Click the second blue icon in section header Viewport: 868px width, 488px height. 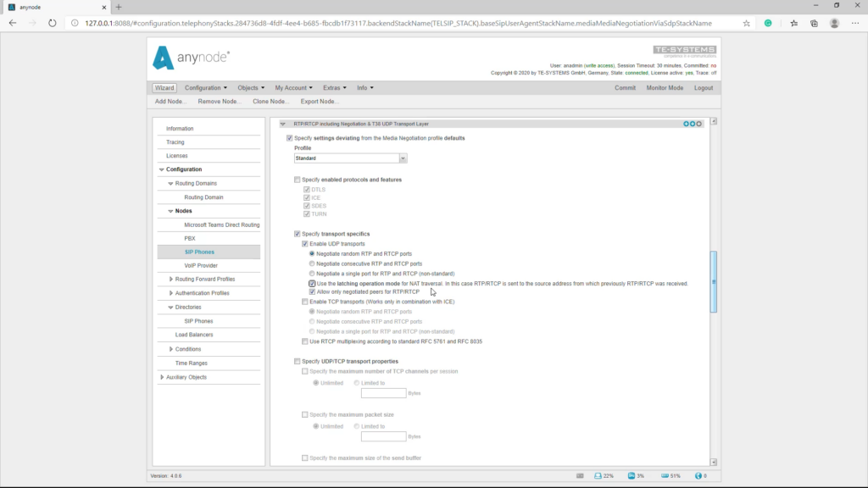[x=693, y=124]
